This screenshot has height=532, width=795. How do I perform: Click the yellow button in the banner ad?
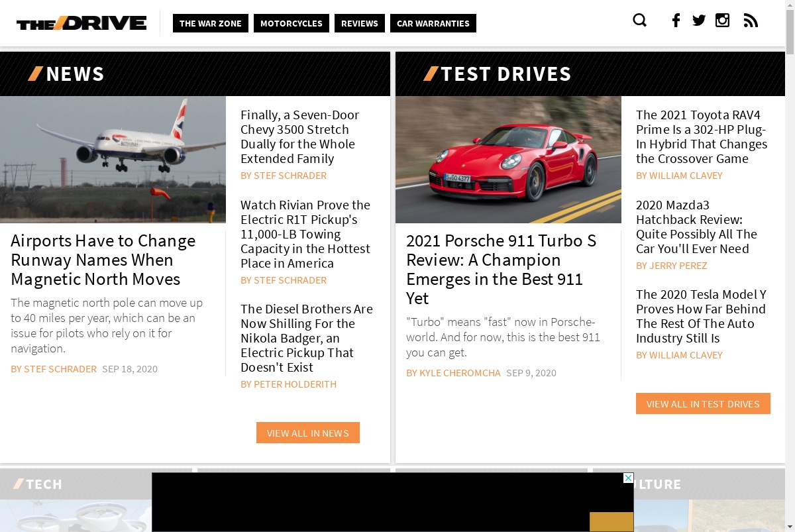[x=611, y=521]
